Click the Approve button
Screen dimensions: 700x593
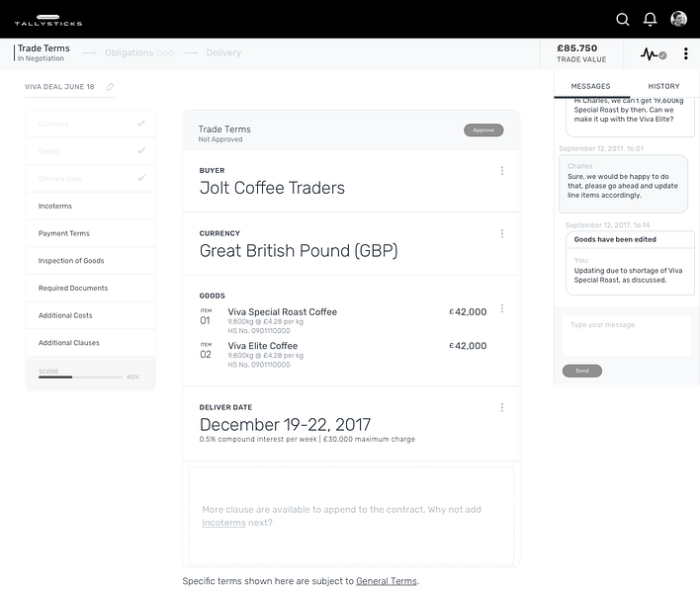[x=483, y=130]
